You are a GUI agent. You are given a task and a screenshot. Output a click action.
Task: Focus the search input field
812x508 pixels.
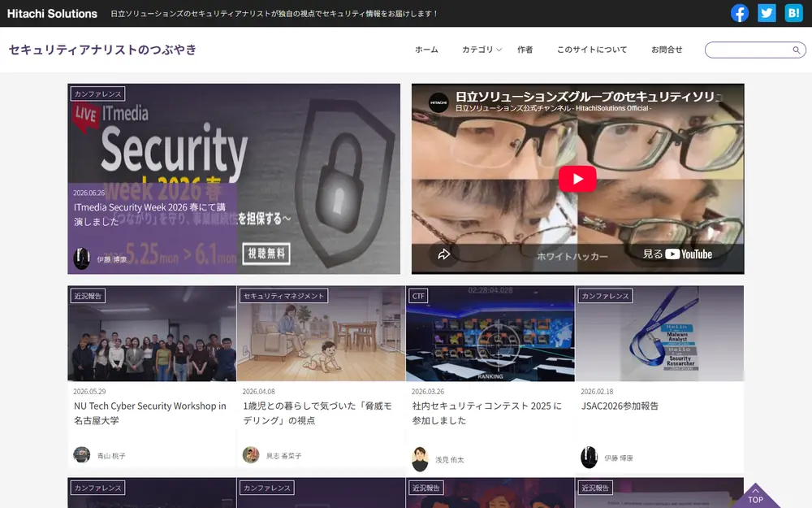tap(749, 50)
